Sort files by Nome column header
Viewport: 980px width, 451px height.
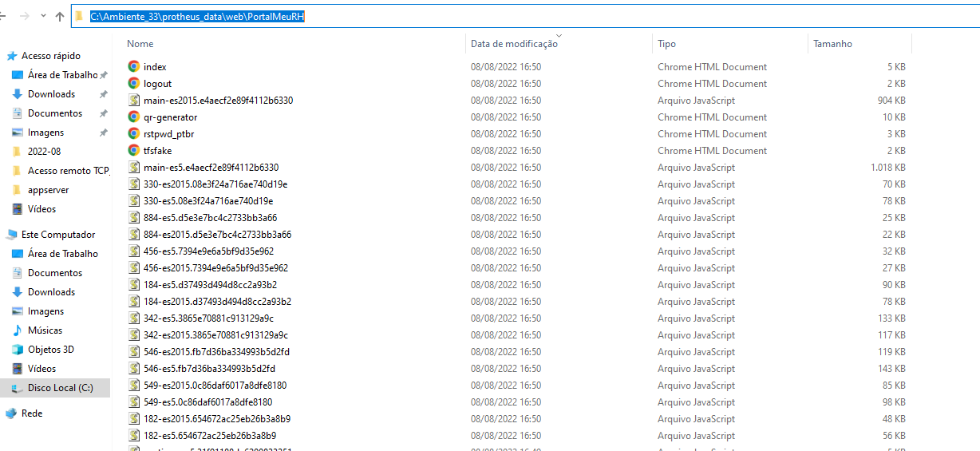click(140, 44)
